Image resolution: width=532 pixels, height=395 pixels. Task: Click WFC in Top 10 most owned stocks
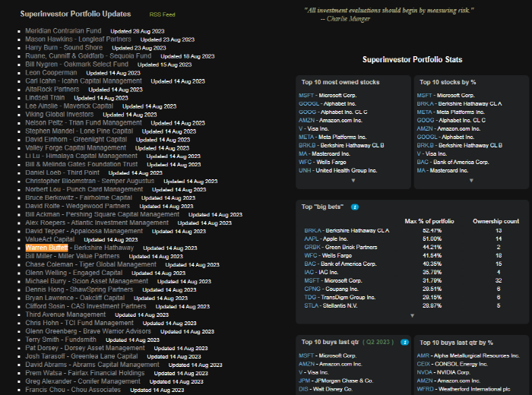(305, 162)
